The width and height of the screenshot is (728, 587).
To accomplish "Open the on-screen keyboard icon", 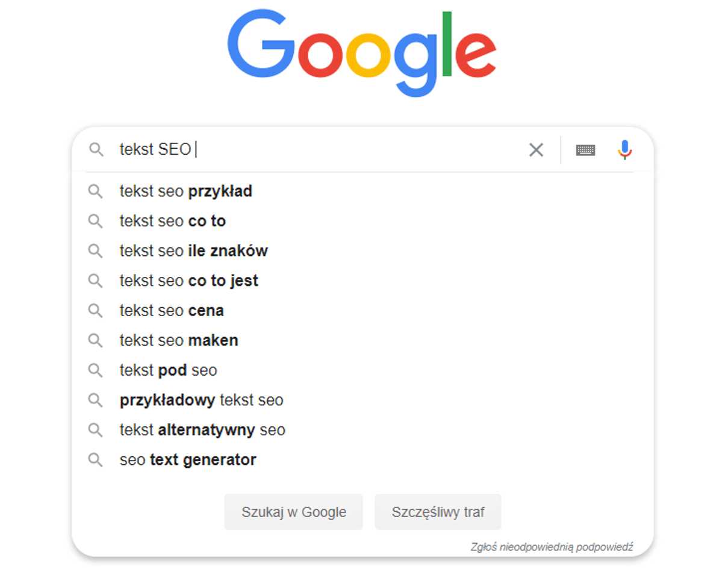I will pos(585,150).
